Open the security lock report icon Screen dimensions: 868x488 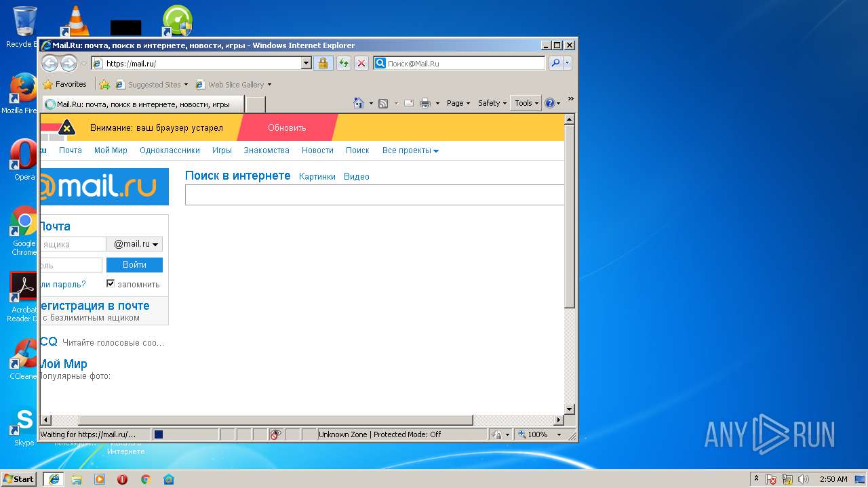323,63
